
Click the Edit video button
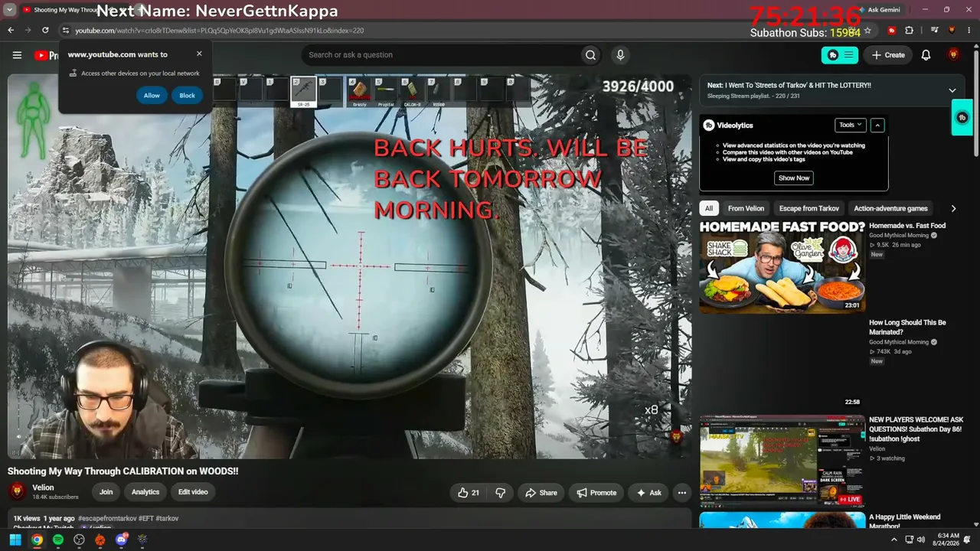point(193,493)
